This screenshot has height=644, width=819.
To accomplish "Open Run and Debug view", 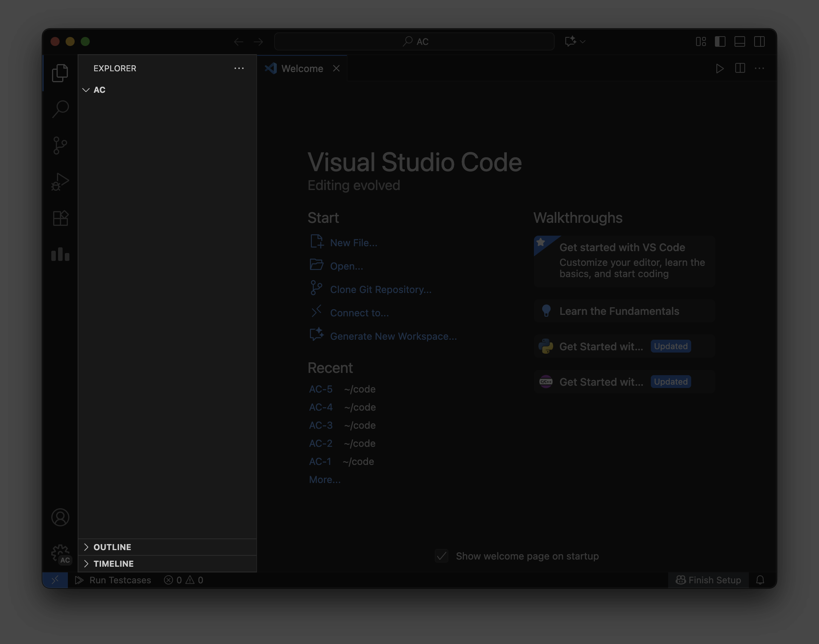I will [60, 182].
